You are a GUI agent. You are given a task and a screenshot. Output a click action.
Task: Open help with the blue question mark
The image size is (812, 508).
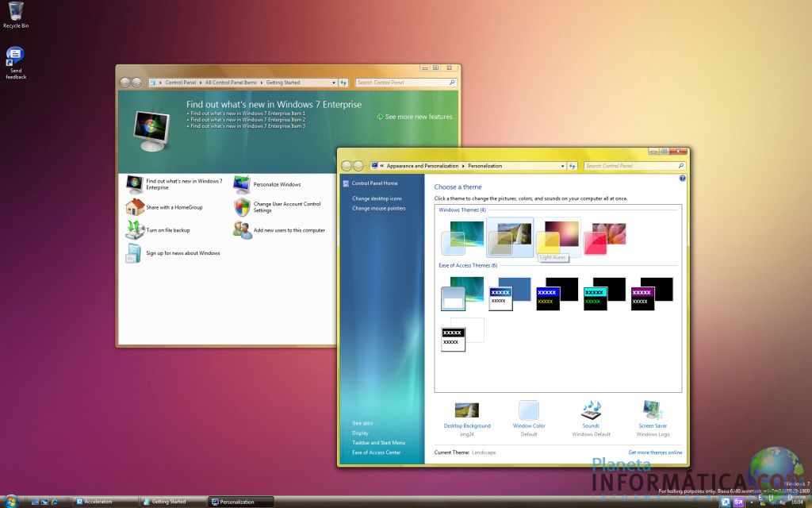pyautogui.click(x=682, y=179)
